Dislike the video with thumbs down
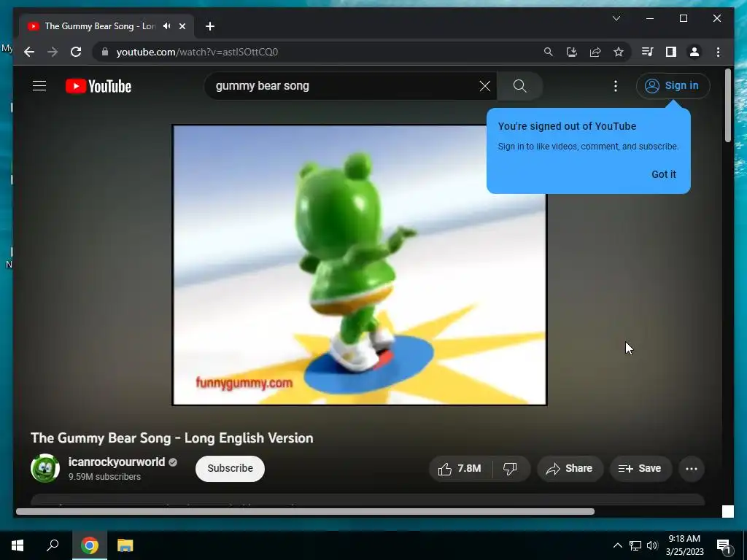 coord(510,469)
